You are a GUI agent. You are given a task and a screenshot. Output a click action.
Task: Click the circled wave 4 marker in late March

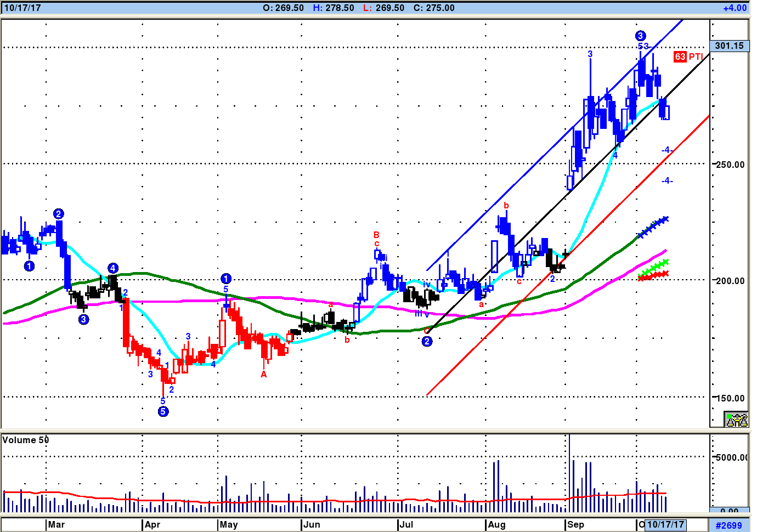tap(112, 268)
